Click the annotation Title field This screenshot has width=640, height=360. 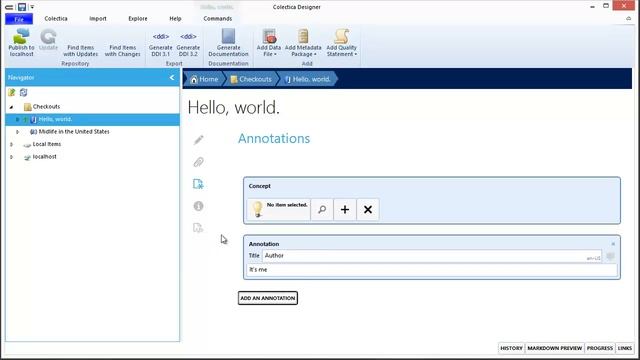(x=432, y=256)
